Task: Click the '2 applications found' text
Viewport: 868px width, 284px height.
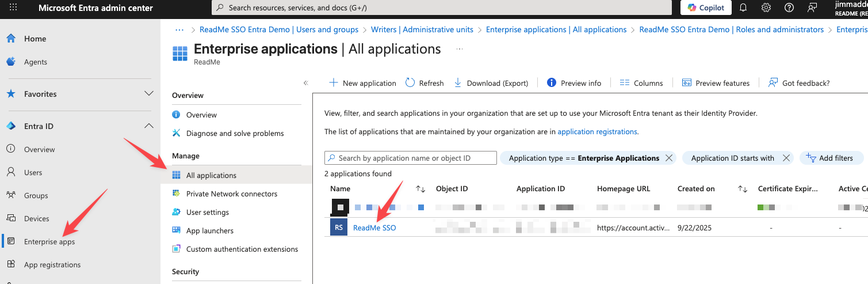Action: [x=358, y=173]
